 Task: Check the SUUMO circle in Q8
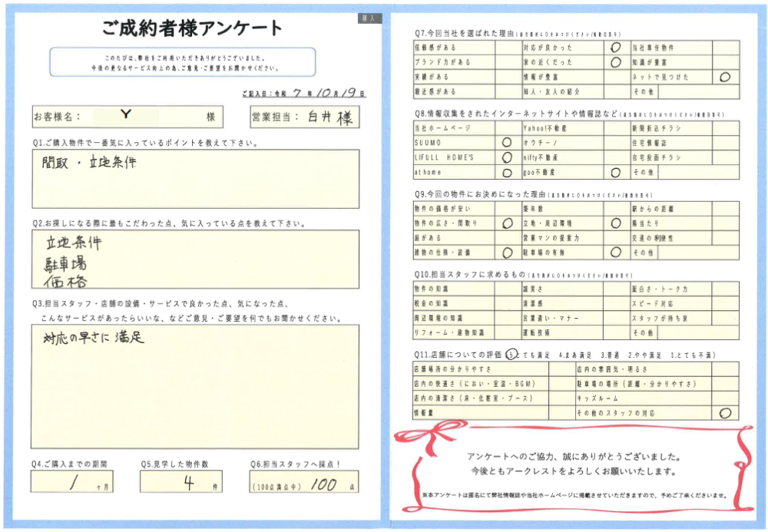point(506,142)
